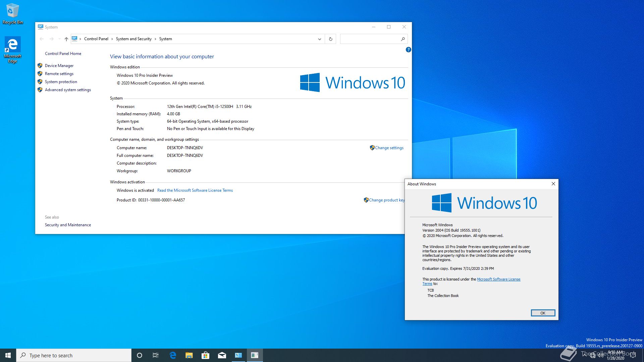Click the Show desktop sliver on the taskbar
Screen dimensions: 644x362
643,355
